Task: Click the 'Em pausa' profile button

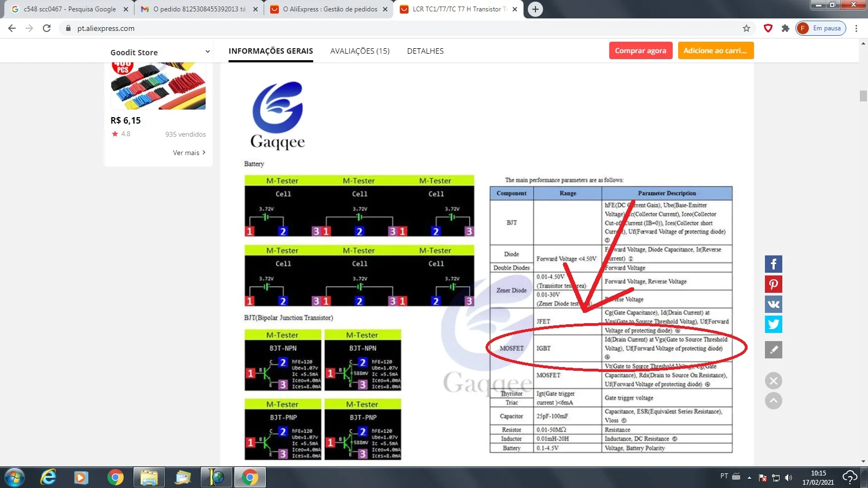Action: click(821, 28)
